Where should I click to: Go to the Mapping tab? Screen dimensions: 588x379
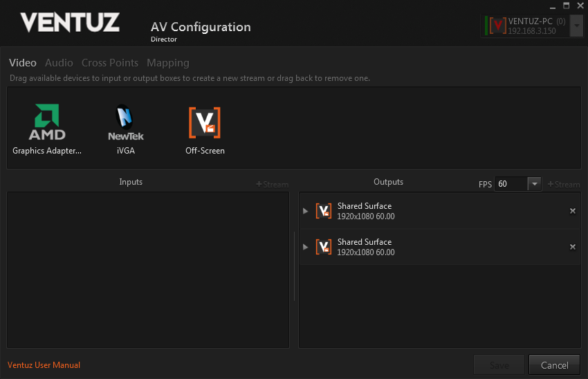point(167,63)
